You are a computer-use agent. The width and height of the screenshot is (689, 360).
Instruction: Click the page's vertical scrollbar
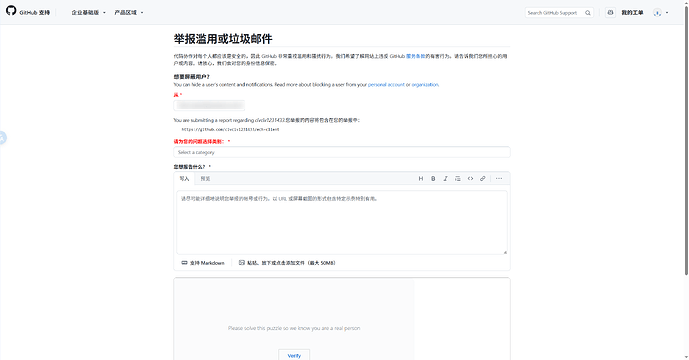coord(686,141)
